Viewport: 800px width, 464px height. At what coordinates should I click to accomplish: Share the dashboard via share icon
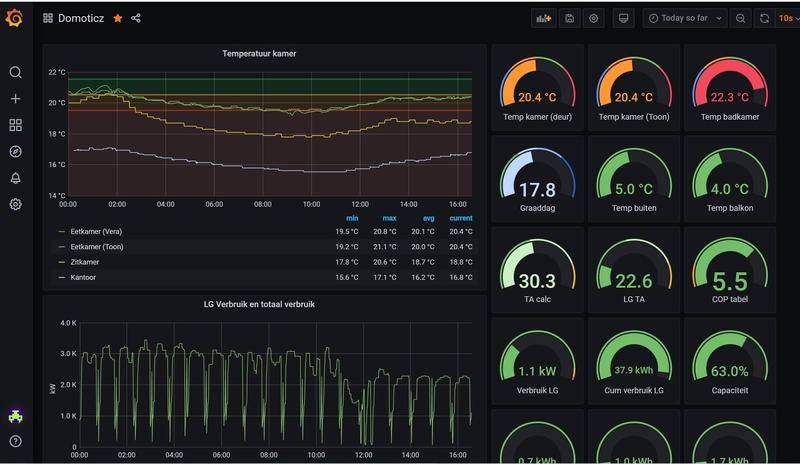[x=136, y=18]
